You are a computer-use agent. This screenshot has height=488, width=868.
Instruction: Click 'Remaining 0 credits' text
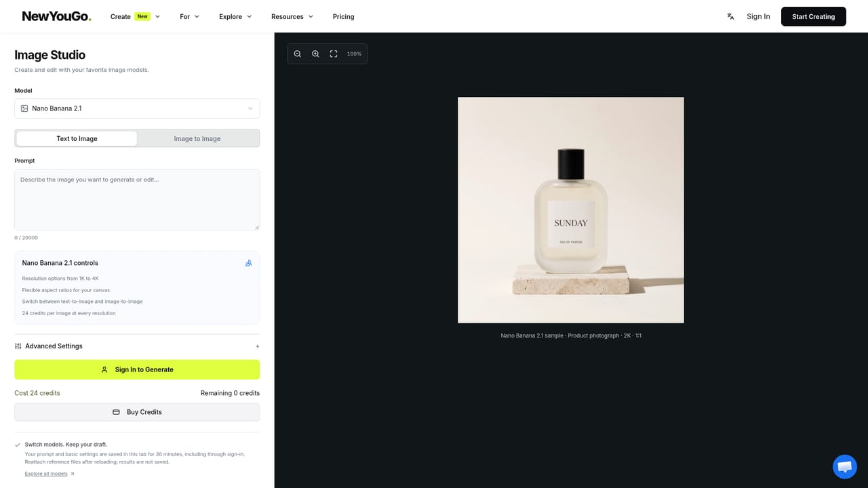[x=230, y=393]
